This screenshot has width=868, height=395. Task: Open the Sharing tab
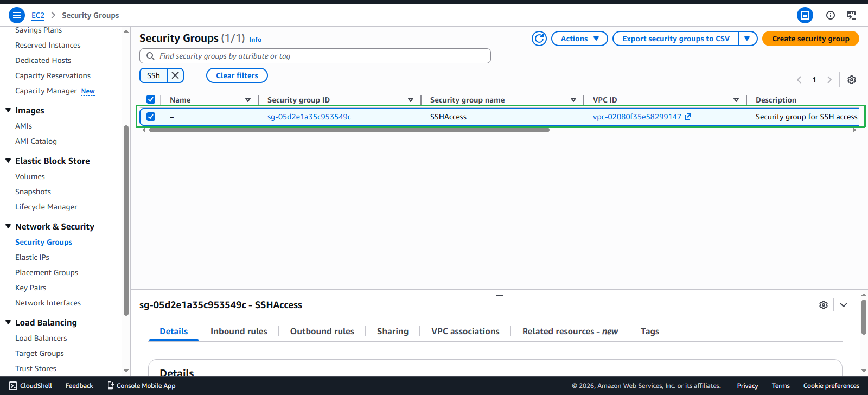point(393,332)
